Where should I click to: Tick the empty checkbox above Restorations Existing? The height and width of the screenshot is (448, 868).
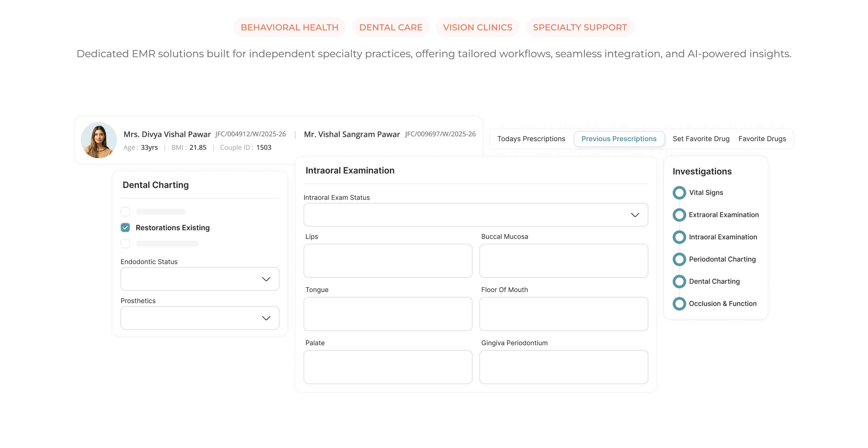click(125, 212)
